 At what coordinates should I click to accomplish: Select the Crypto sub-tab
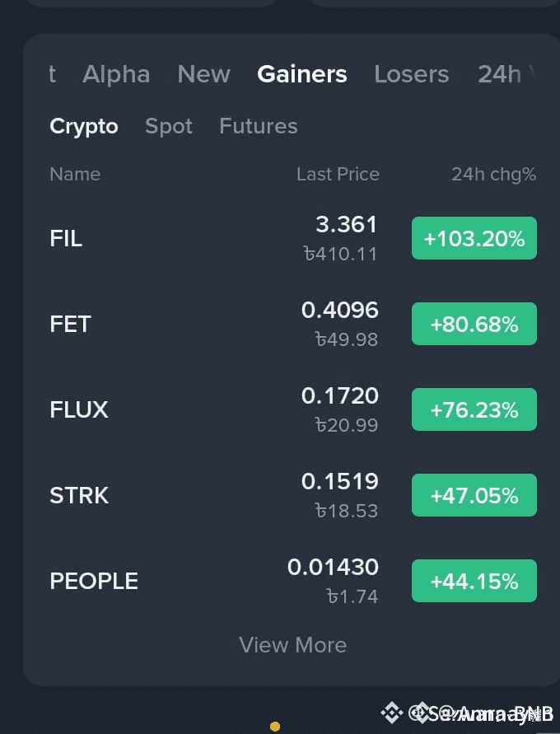point(84,126)
